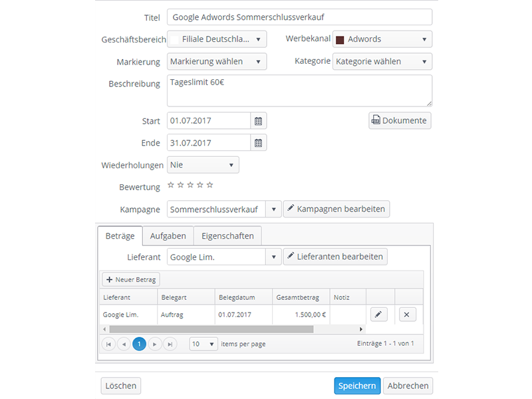Image resolution: width=532 pixels, height=399 pixels.
Task: Set Bewertung to the third star
Action: pos(190,185)
